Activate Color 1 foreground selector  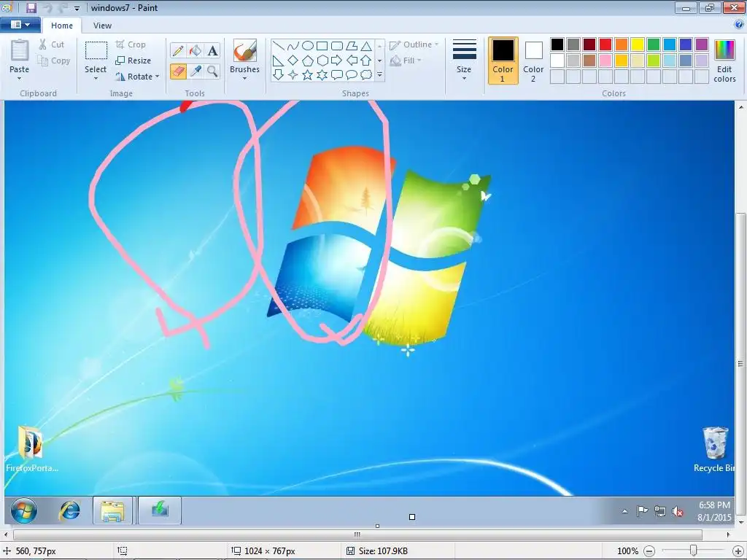pos(503,61)
